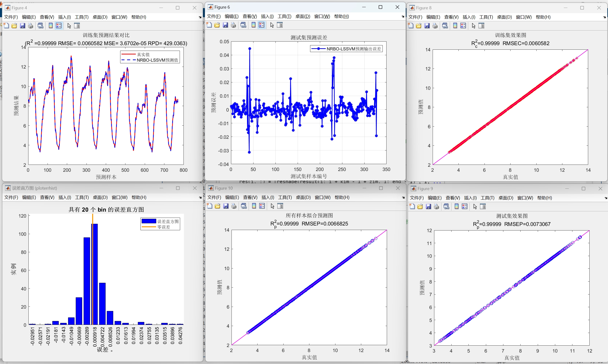The width and height of the screenshot is (608, 364).
Task: Open 插入(I) menu in Figure 6
Action: click(x=267, y=16)
